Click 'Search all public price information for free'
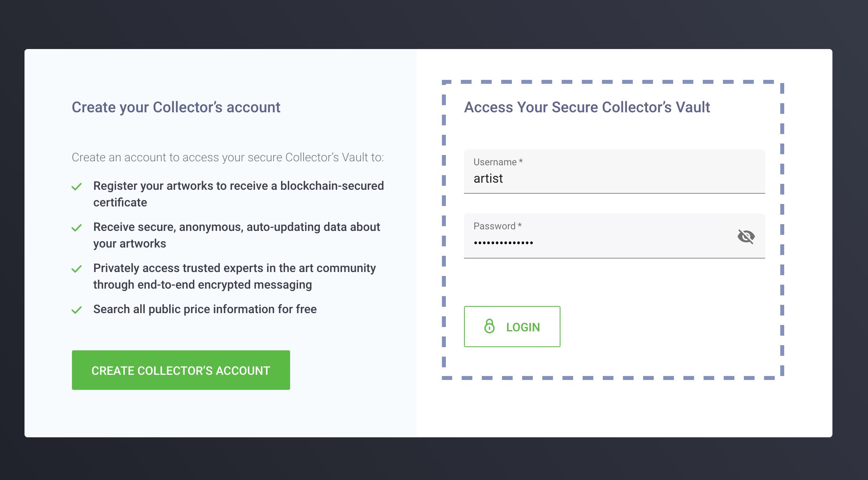The image size is (868, 480). click(205, 309)
